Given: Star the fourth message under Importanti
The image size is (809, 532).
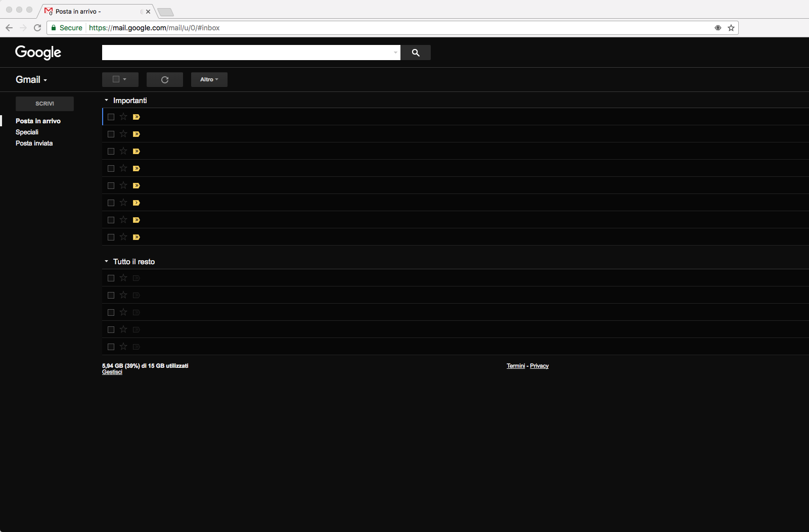Looking at the screenshot, I should click(x=123, y=168).
